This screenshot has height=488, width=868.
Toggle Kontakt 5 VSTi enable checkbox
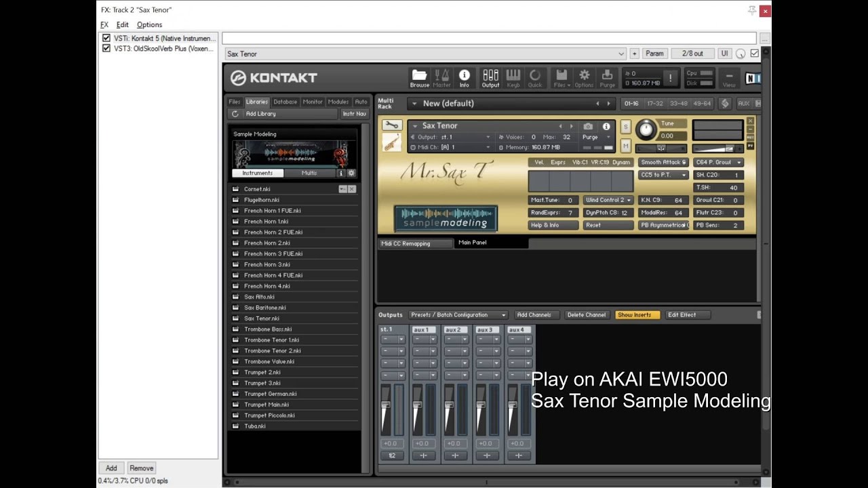[106, 38]
